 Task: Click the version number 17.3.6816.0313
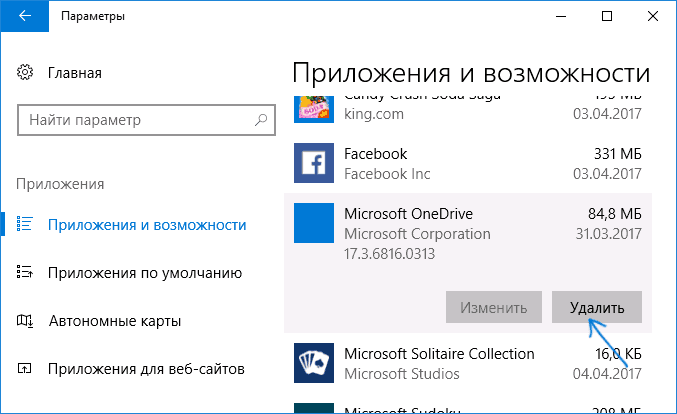point(389,253)
